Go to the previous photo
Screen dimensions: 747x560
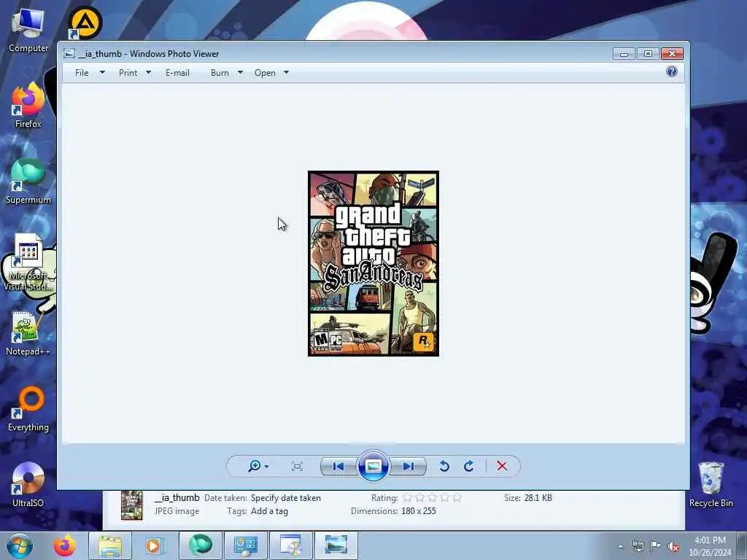click(x=338, y=466)
